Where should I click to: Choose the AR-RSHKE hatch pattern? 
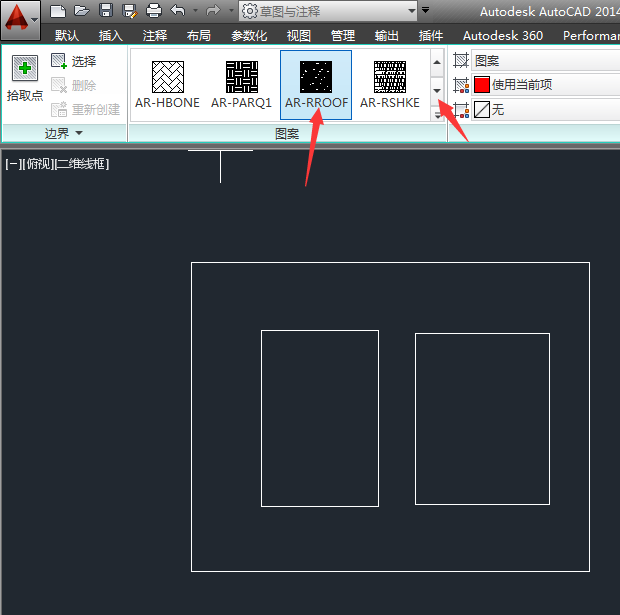coord(389,85)
